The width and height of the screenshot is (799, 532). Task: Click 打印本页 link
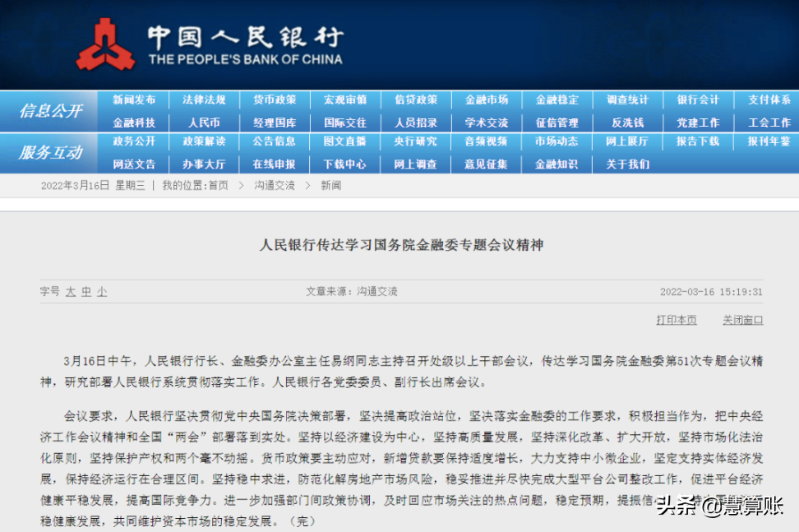tap(677, 320)
